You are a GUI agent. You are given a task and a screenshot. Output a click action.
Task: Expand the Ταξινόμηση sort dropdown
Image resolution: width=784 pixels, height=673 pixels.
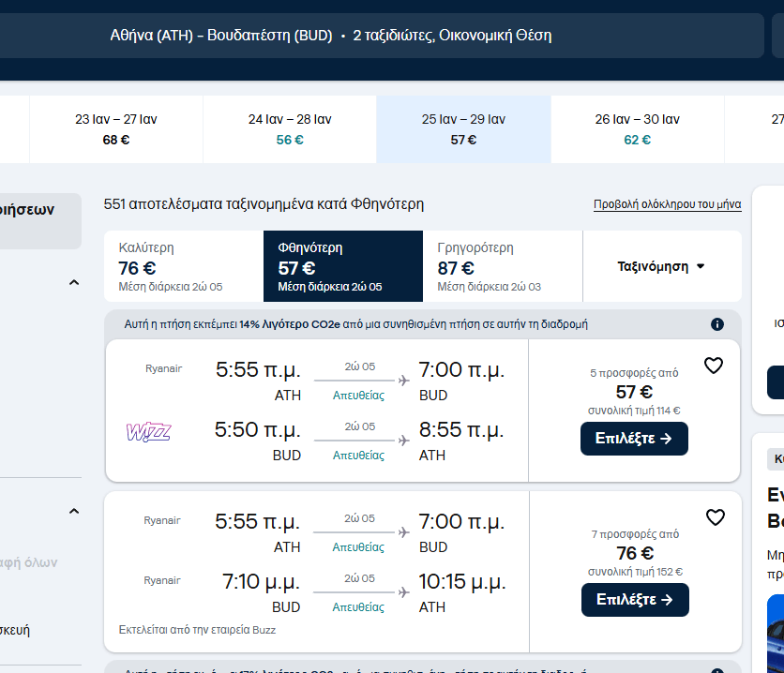661,266
